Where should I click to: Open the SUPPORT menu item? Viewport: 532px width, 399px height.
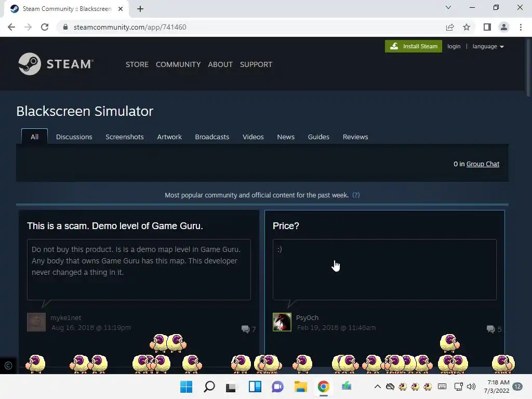pos(256,64)
